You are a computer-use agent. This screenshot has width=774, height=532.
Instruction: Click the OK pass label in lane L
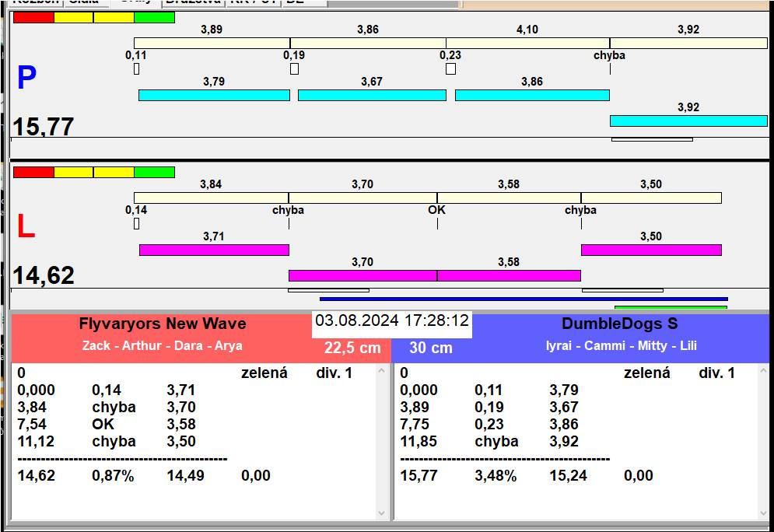tap(437, 210)
